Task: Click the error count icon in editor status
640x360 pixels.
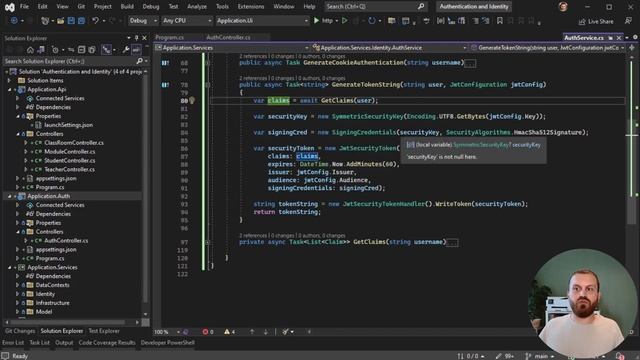Action: 205,332
